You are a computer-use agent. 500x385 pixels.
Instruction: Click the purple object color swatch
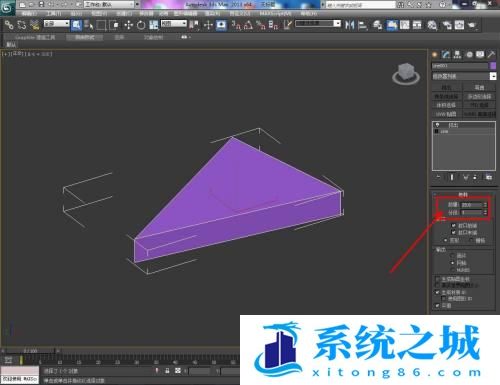[493, 66]
